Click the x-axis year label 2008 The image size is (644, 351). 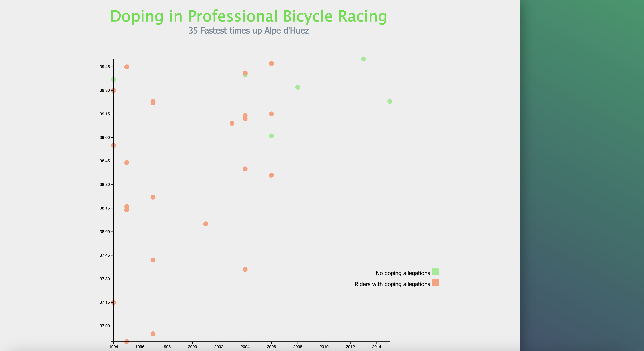[x=297, y=347]
